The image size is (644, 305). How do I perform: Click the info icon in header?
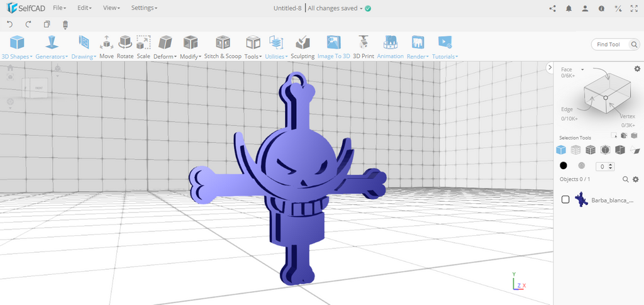(602, 8)
